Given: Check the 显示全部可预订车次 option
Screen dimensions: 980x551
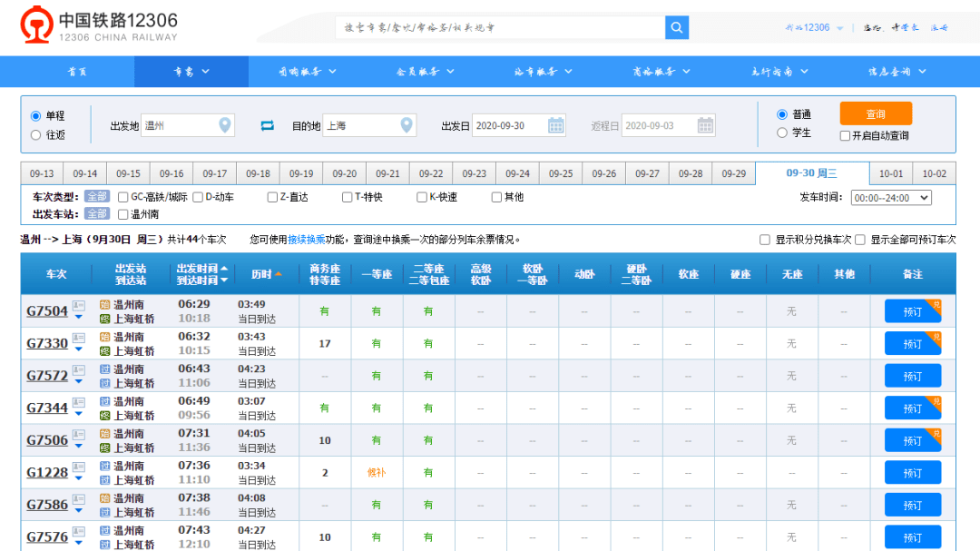Looking at the screenshot, I should click(860, 241).
